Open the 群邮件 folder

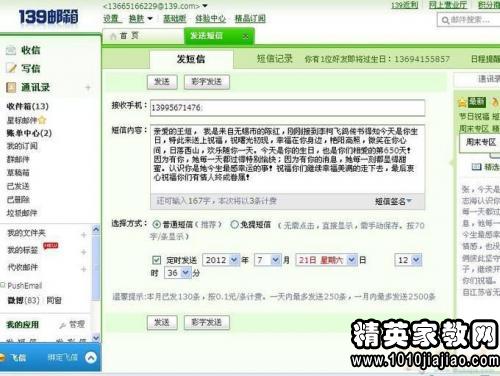(18, 159)
